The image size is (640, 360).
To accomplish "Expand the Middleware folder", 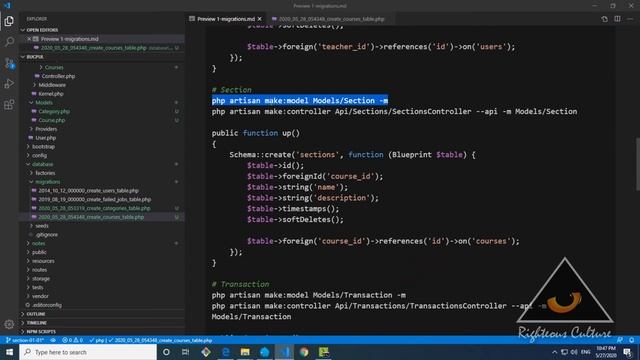I will click(52, 85).
